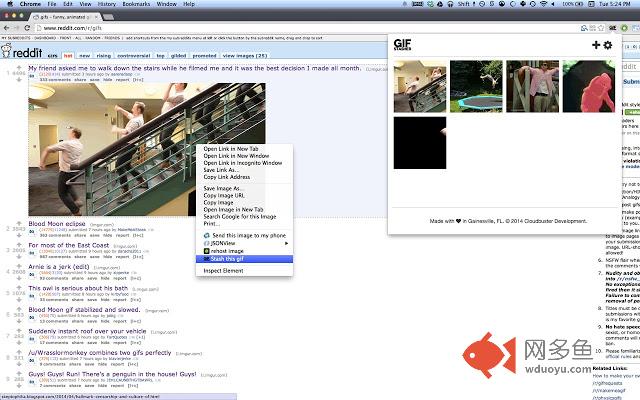Downvote the stairs walking post
This screenshot has width=640, height=400.
(x=19, y=80)
